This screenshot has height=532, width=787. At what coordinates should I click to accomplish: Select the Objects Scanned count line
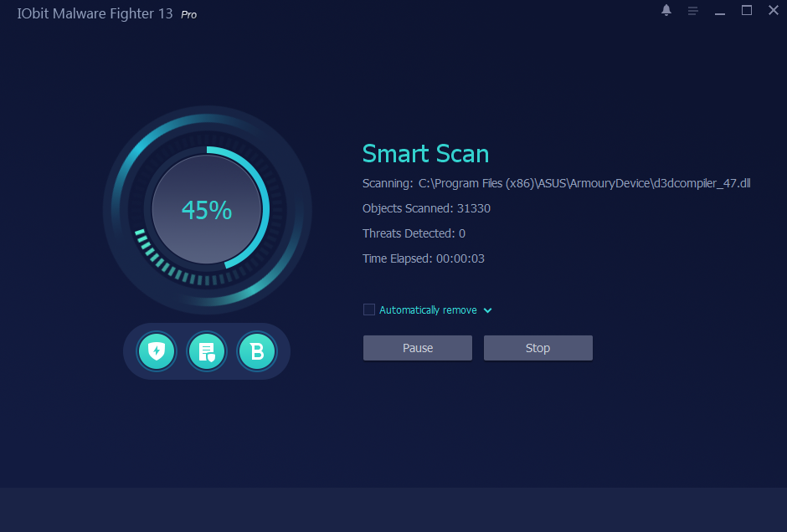point(426,208)
